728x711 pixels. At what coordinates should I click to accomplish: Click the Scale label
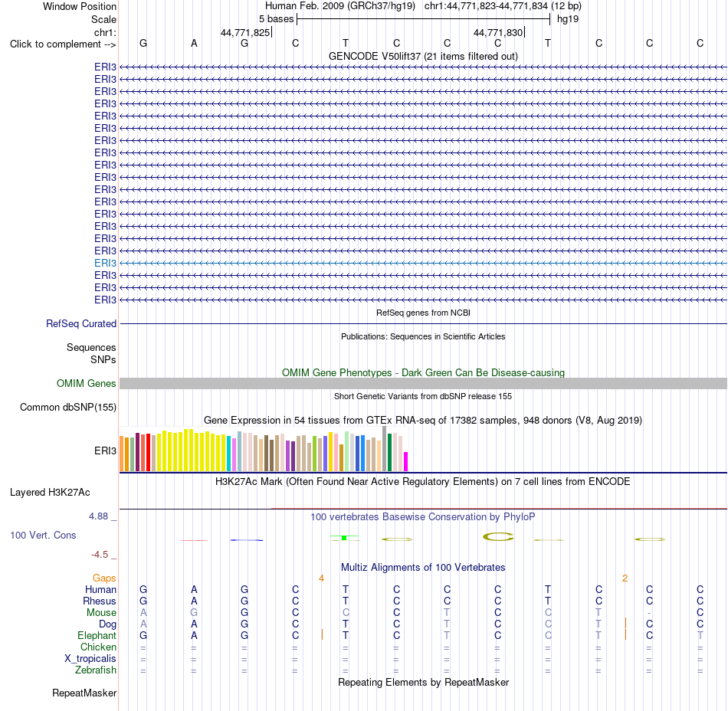pyautogui.click(x=103, y=19)
